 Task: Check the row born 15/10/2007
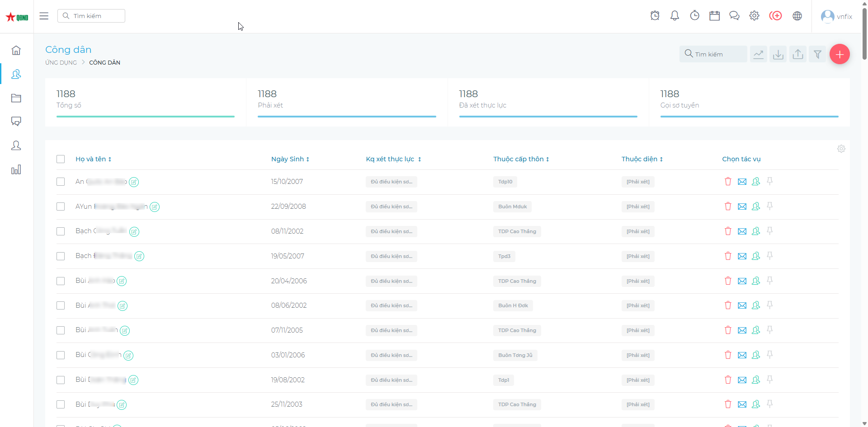61,182
